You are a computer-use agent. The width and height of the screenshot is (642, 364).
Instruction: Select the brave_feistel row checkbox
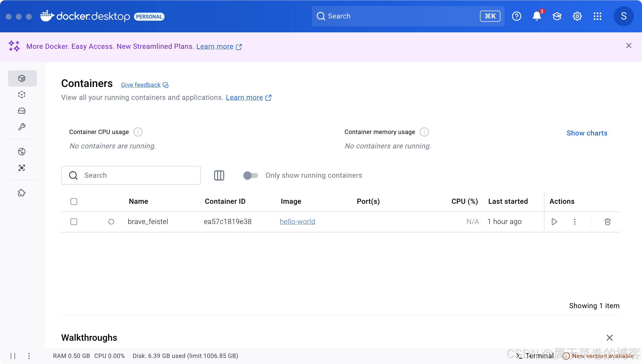tap(74, 222)
